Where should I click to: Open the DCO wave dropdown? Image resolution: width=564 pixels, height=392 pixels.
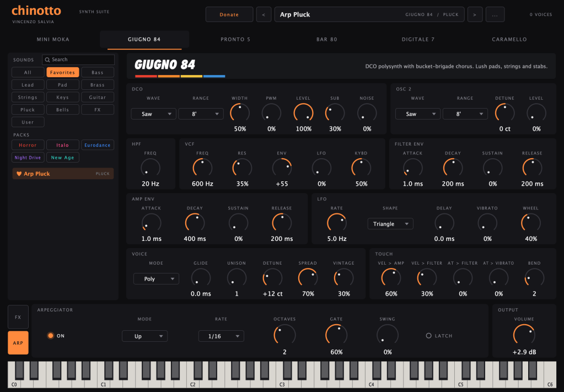point(154,114)
